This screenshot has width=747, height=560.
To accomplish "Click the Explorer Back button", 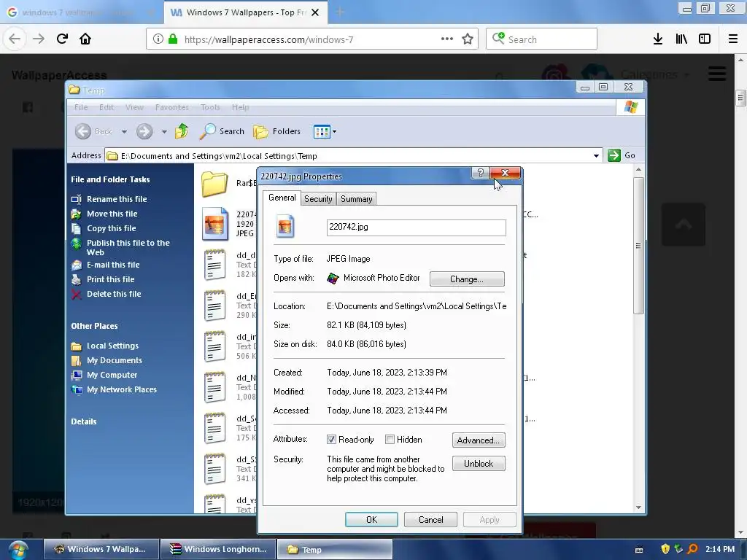I will click(x=94, y=131).
